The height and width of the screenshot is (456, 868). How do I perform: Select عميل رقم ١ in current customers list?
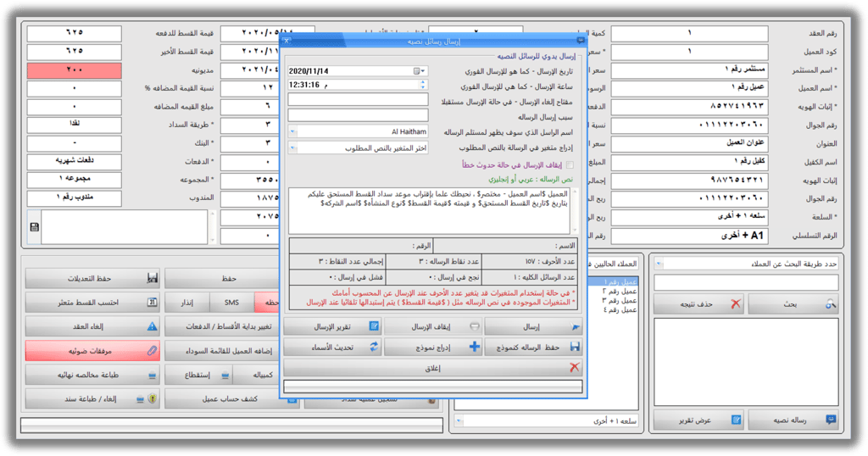coord(620,282)
